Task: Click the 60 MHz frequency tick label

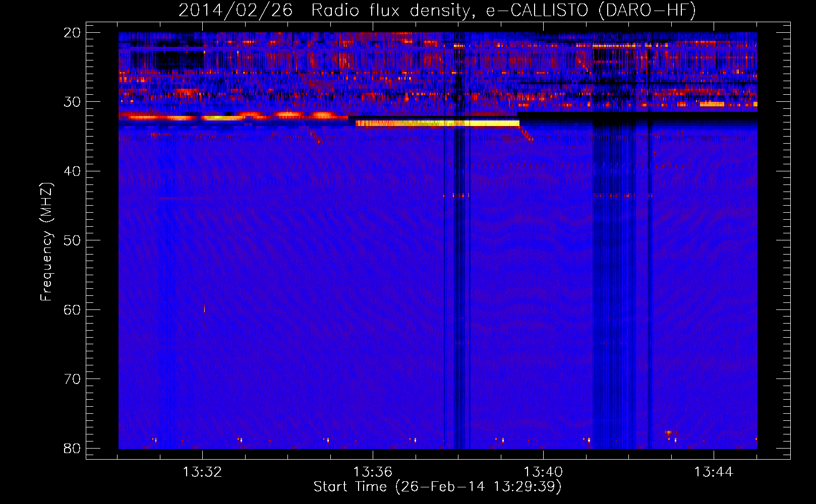Action: [x=72, y=310]
